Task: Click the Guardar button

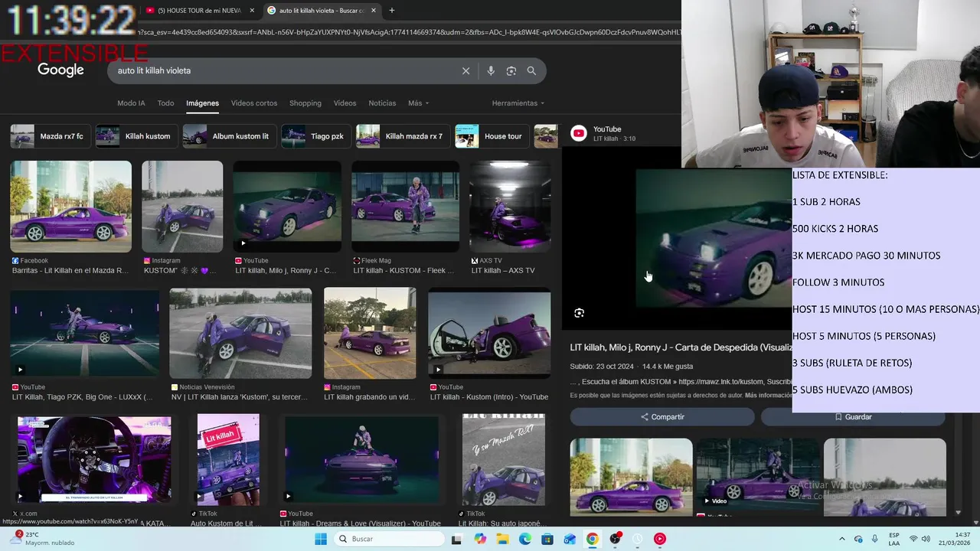Action: click(x=853, y=417)
